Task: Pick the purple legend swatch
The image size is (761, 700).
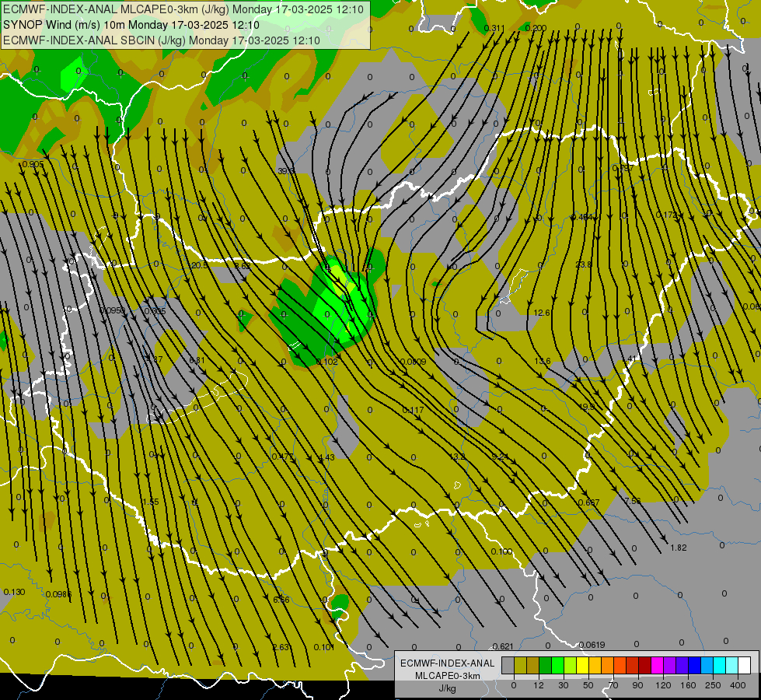Action: 670,666
